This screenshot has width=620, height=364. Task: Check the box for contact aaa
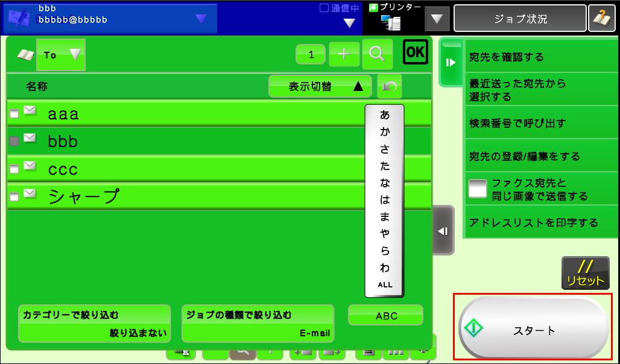[14, 114]
